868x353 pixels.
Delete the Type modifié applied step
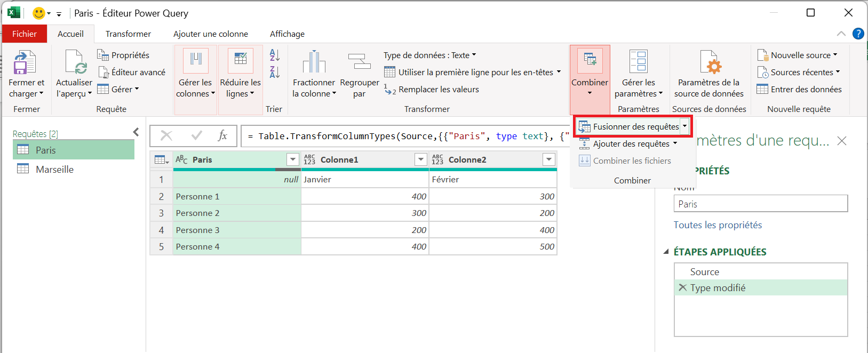(x=682, y=288)
